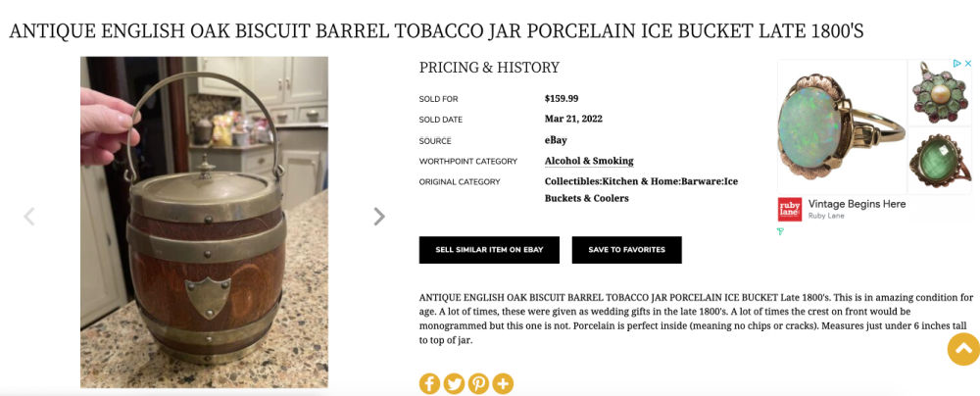Viewport: 980px width, 396px height.
Task: Click the pearl flower pendant ad image
Action: (940, 92)
